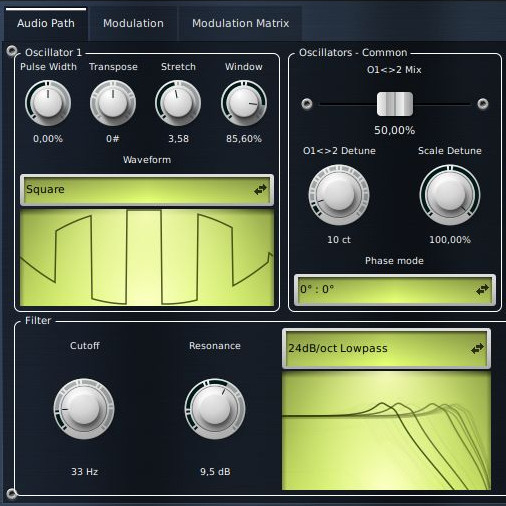Screen dimensions: 506x506
Task: Click the Waveform label
Action: pos(147,160)
